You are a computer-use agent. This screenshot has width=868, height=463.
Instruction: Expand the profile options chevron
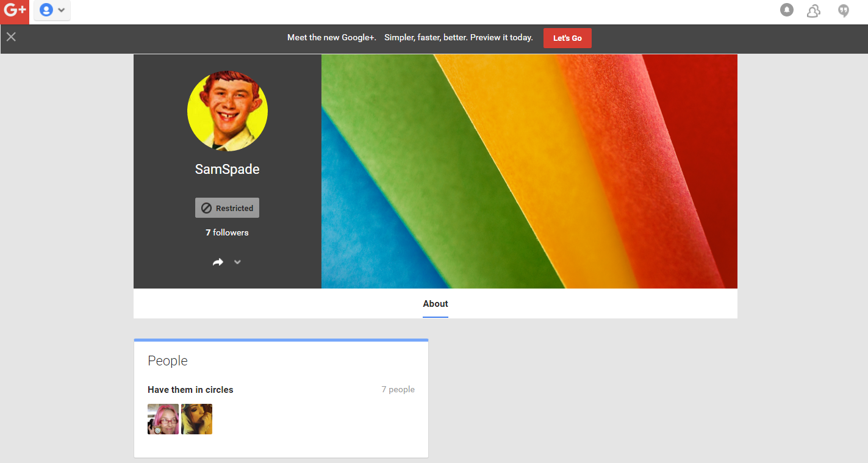pos(238,262)
